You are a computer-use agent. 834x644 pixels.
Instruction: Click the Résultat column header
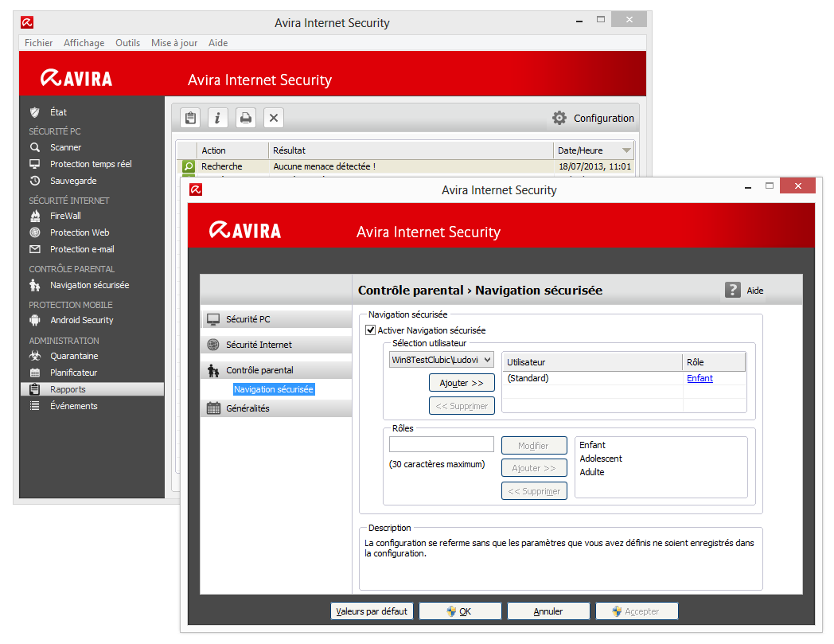coord(411,150)
